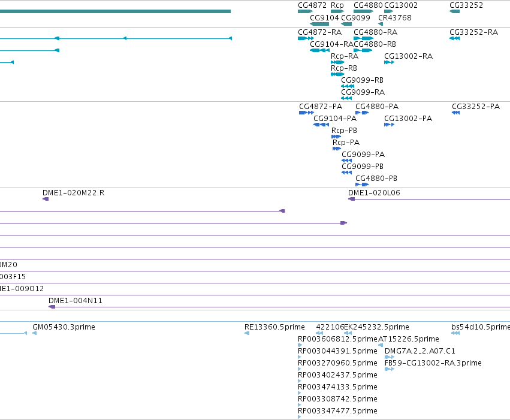Click the purple BAC end arrow pointing right
This screenshot has height=420, width=510.
coord(343,223)
